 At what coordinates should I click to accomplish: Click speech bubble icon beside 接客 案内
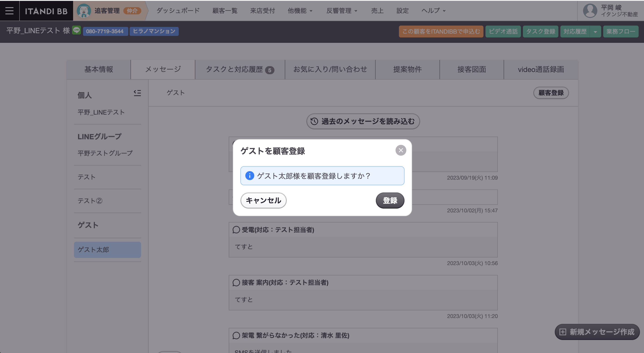pos(236,283)
